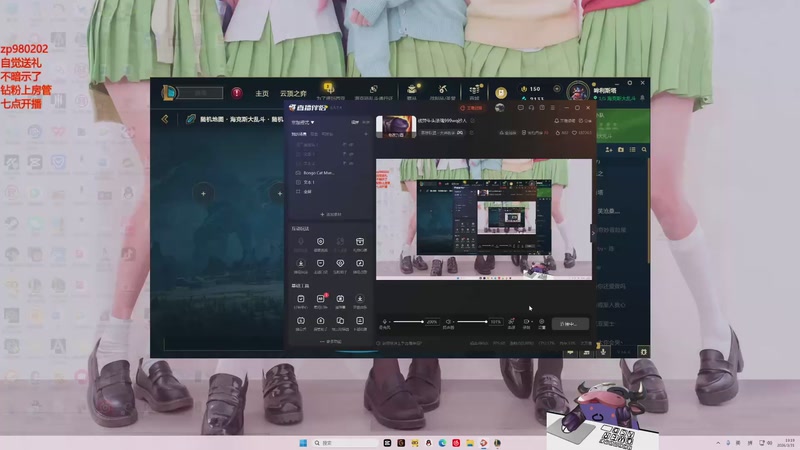
Task: Click the folder icon in League friends panel
Action: point(621,149)
